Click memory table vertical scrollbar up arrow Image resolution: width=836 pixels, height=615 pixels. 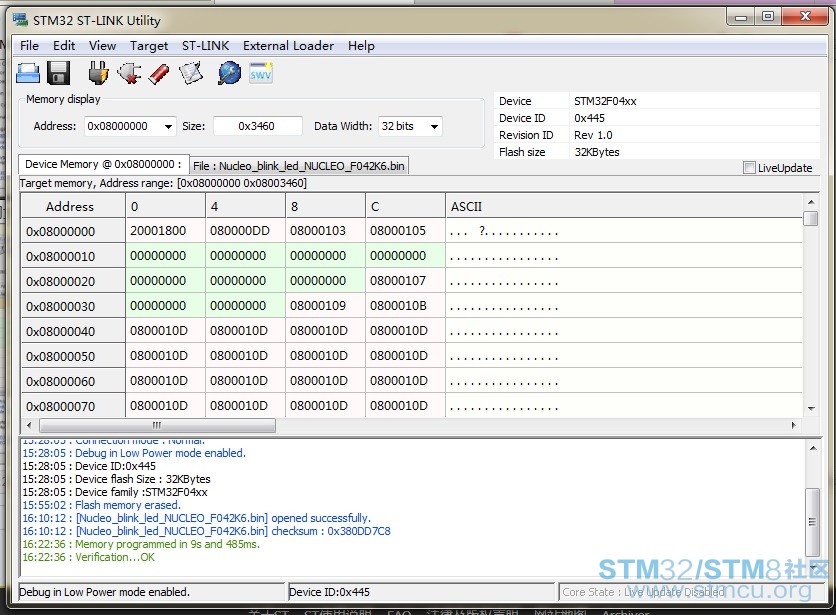[x=810, y=202]
